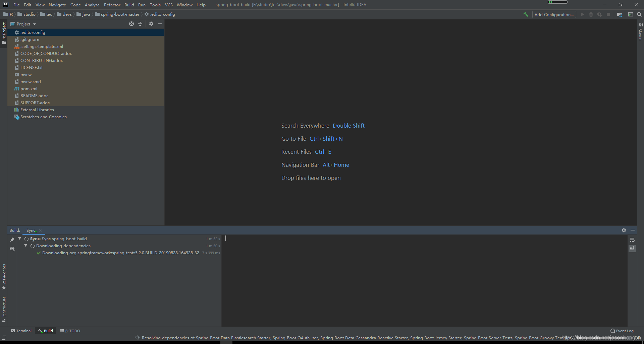
Task: Select README.adoc in project tree
Action: [x=86, y=96]
